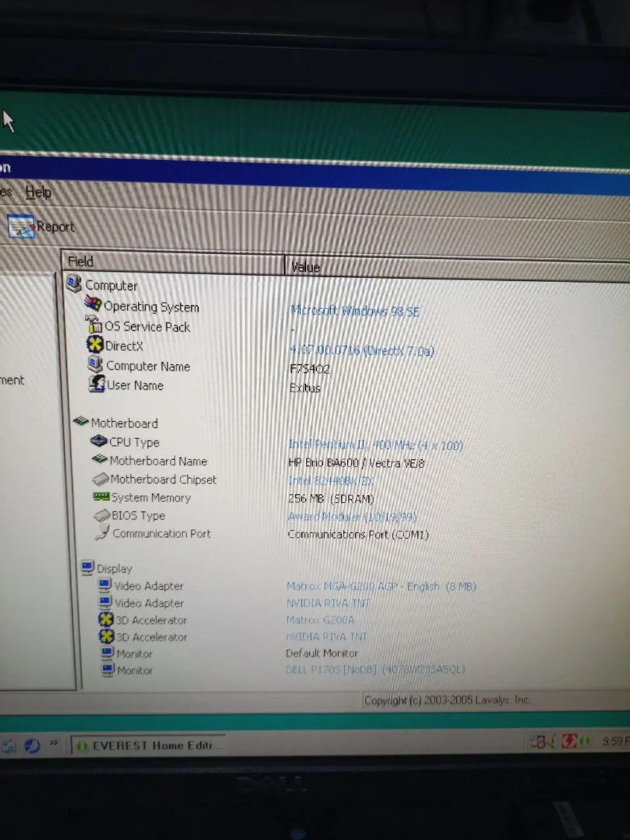
Task: Click the icon beside nVIDIA RIVA TNT 3D Accelerator
Action: [x=107, y=636]
